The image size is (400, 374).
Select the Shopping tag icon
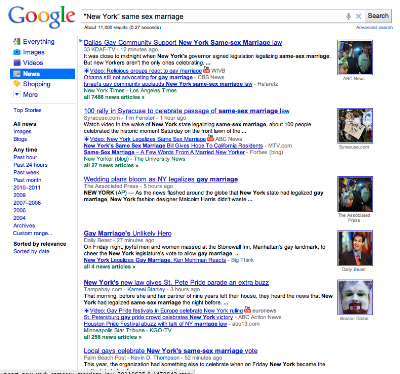pos(17,84)
